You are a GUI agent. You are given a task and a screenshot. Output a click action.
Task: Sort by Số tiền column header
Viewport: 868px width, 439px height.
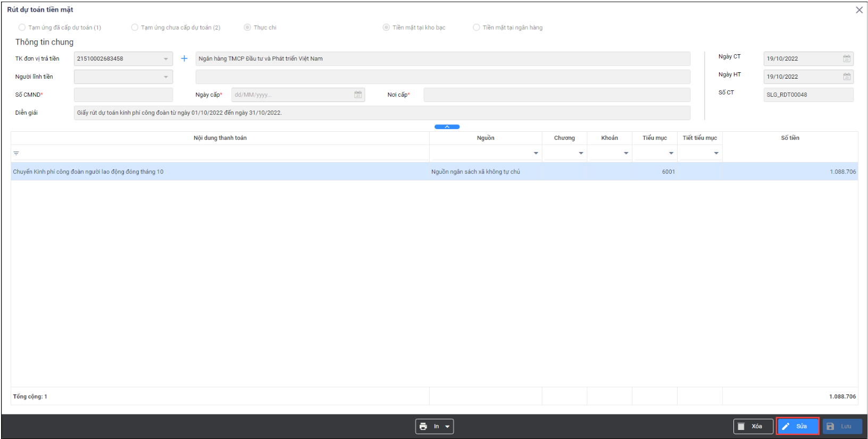[790, 138]
